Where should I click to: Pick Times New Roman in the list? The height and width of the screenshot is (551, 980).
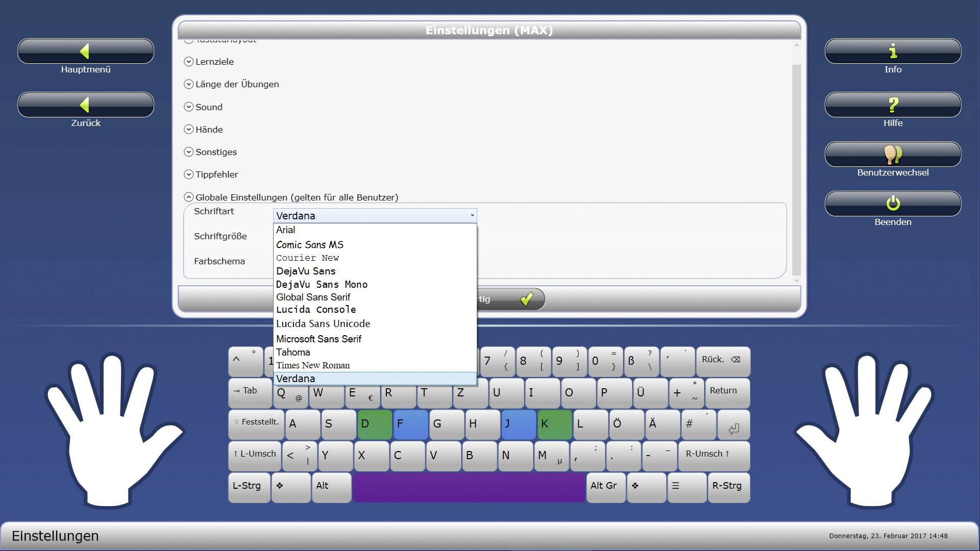coord(375,365)
